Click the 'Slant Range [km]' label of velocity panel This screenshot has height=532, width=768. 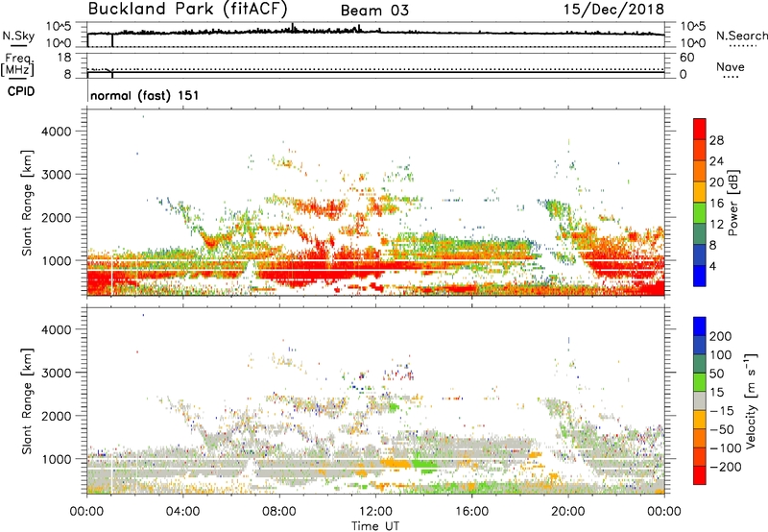point(27,401)
